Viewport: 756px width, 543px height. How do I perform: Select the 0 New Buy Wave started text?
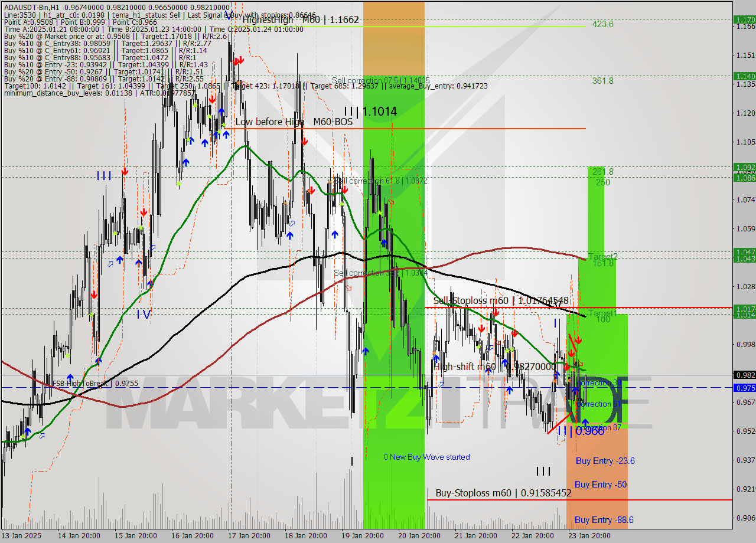click(x=427, y=457)
